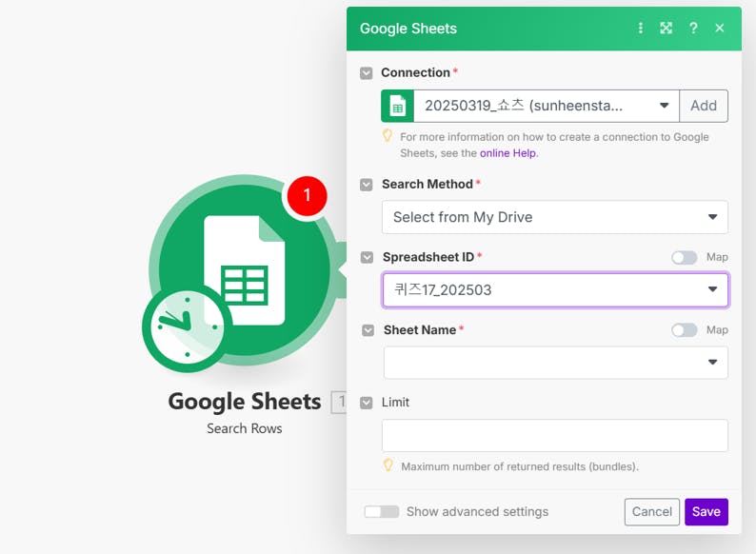This screenshot has height=554, width=756.
Task: Open the Search Method dropdown
Action: [x=555, y=217]
